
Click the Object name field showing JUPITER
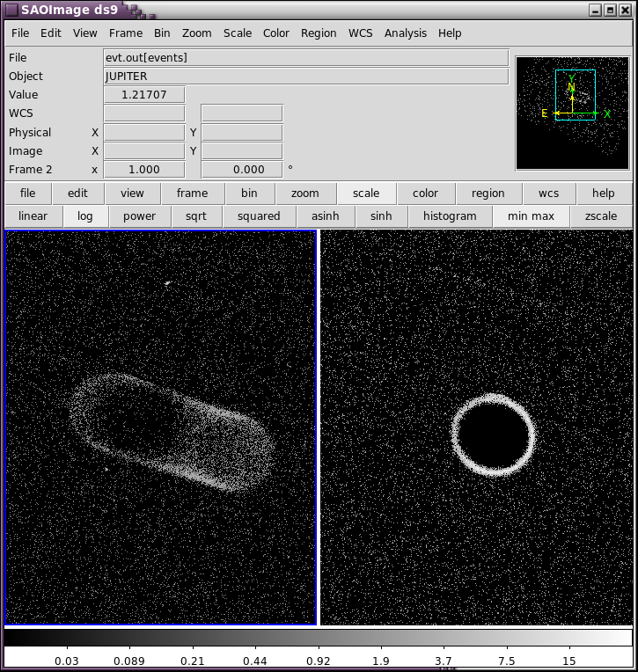[305, 77]
